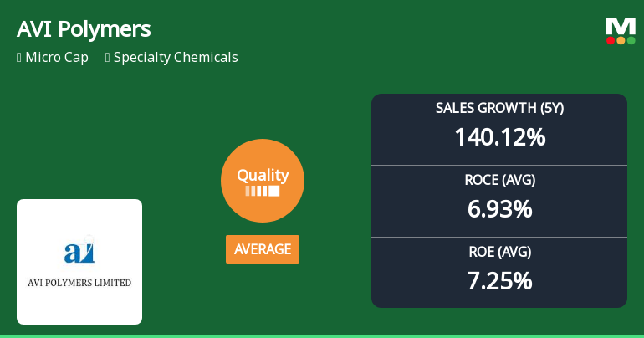The image size is (644, 338).
Task: Open the AVI Polymers Limited logo card
Action: (x=79, y=262)
